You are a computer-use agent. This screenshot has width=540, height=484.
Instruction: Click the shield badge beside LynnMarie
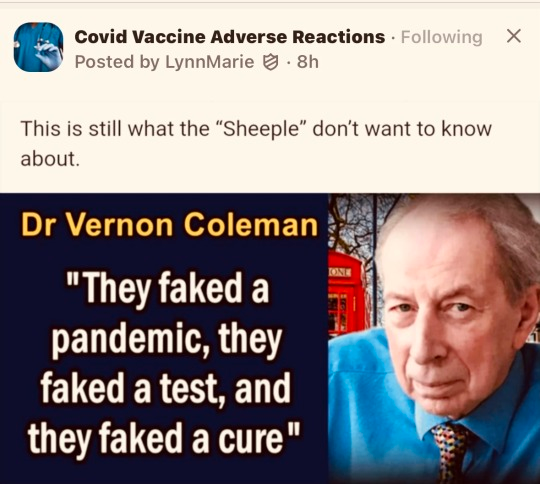click(x=270, y=62)
